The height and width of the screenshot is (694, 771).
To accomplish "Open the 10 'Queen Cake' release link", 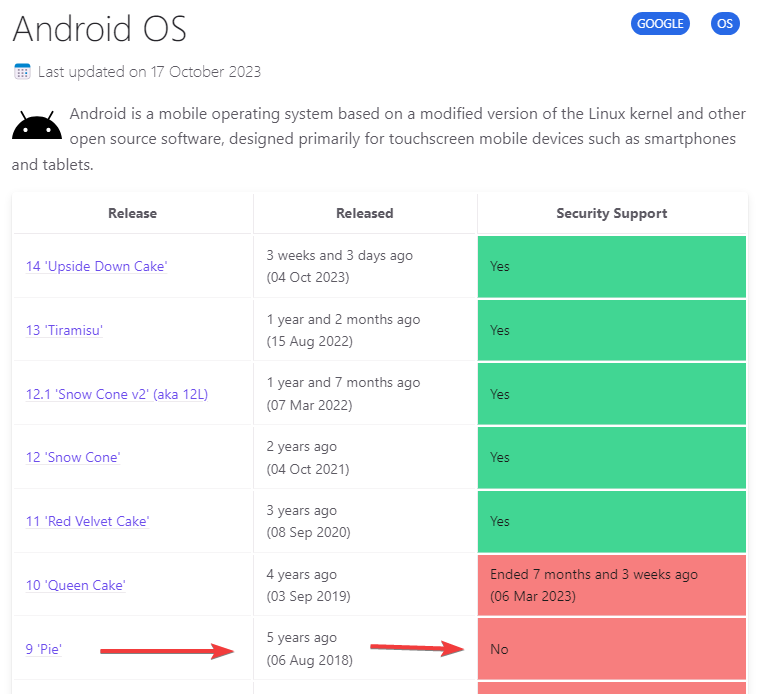I will [76, 585].
